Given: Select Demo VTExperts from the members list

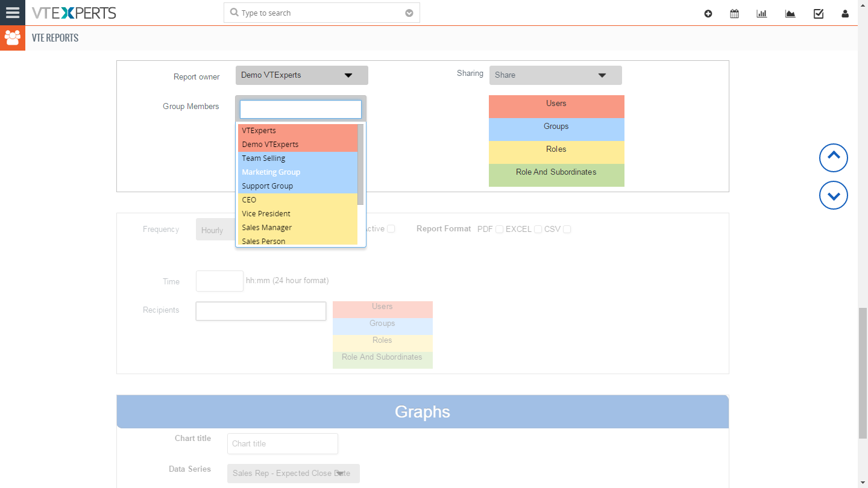Looking at the screenshot, I should [x=298, y=145].
